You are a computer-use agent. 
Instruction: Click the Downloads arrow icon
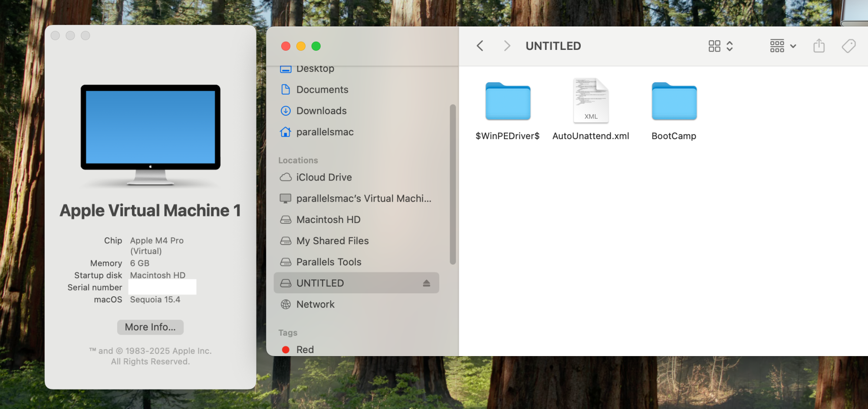point(286,111)
